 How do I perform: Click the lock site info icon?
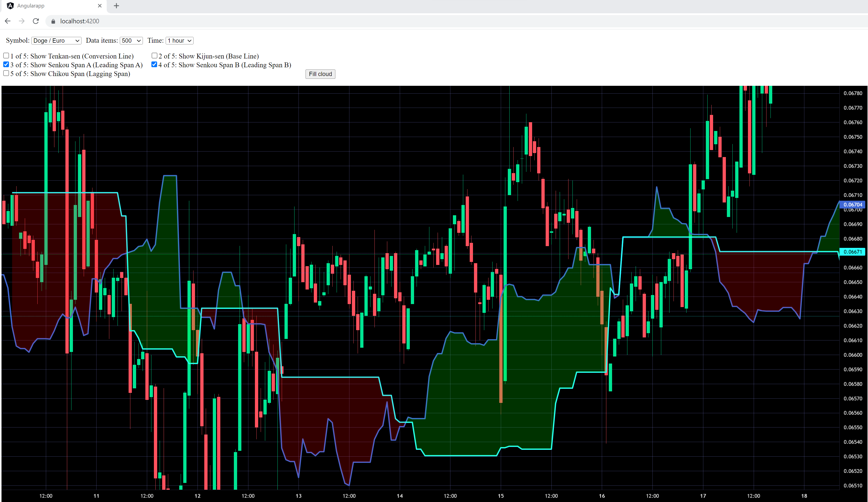pyautogui.click(x=53, y=21)
